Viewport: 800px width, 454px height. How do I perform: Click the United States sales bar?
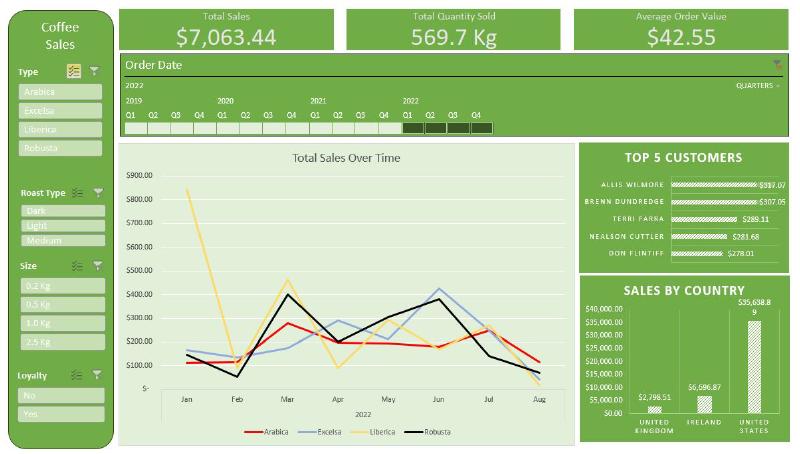point(753,366)
